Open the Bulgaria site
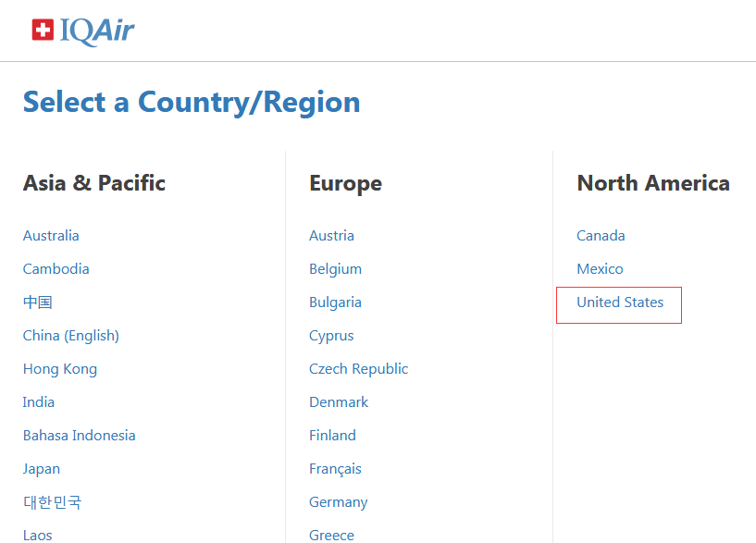This screenshot has width=756, height=543. click(335, 302)
